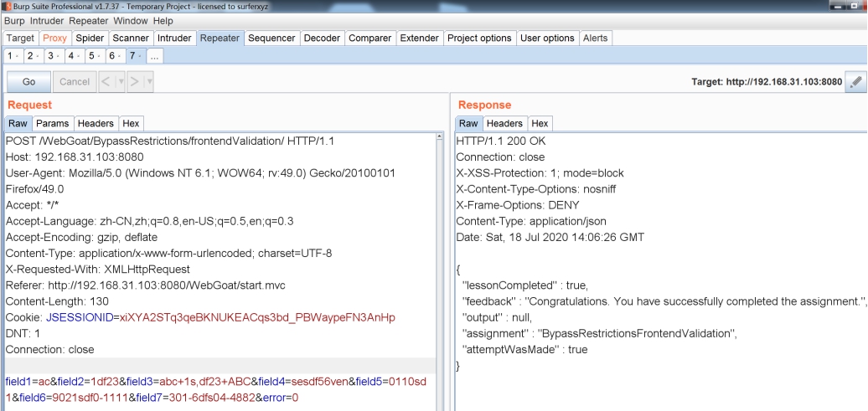868x411 pixels.
Task: Go forward with next history arrow
Action: 135,81
